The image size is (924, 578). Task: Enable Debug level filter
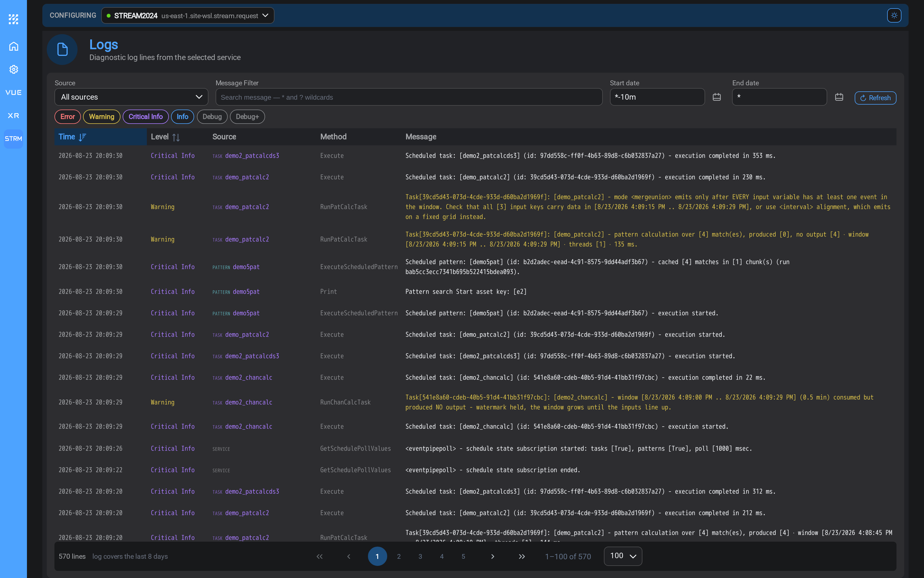tap(212, 117)
